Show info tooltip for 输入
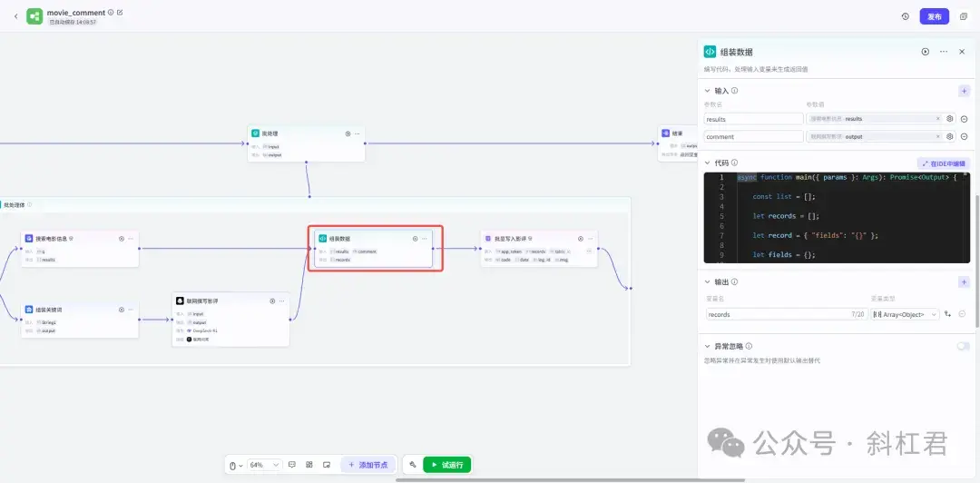The width and height of the screenshot is (980, 483). coord(734,91)
